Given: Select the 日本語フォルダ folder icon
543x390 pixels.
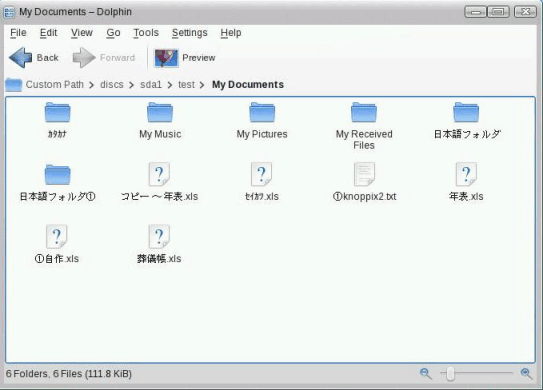Looking at the screenshot, I should point(466,112).
